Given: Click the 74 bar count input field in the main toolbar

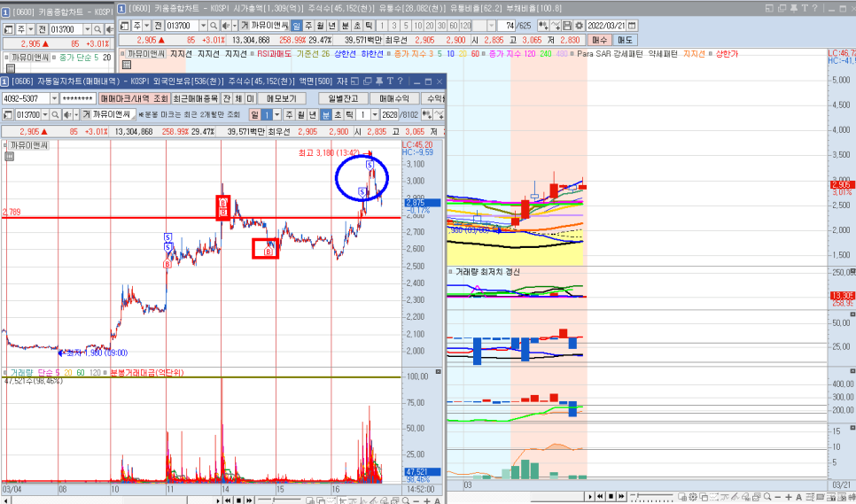Looking at the screenshot, I should tap(507, 26).
